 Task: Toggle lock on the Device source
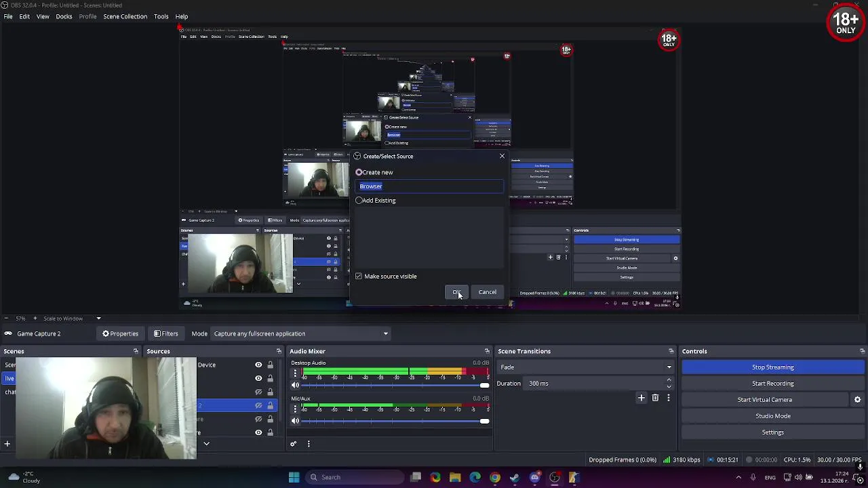point(270,365)
